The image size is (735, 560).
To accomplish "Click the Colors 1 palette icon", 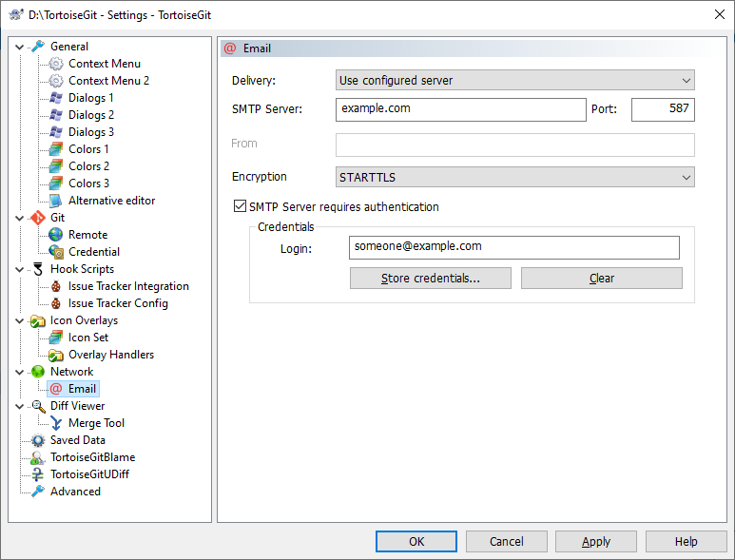I will (56, 149).
